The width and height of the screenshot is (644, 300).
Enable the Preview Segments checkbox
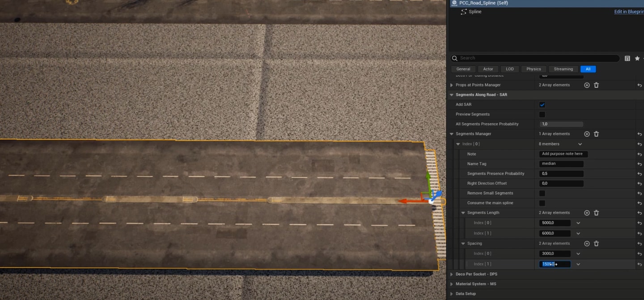click(542, 115)
